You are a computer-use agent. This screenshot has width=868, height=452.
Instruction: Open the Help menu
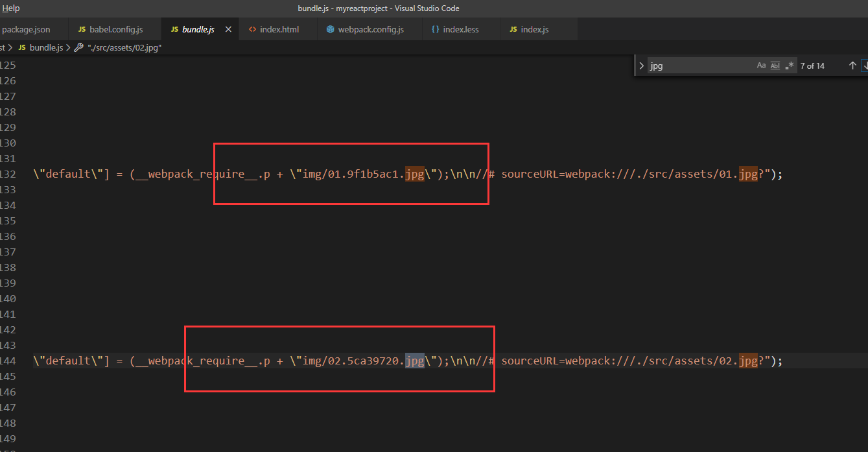click(10, 8)
